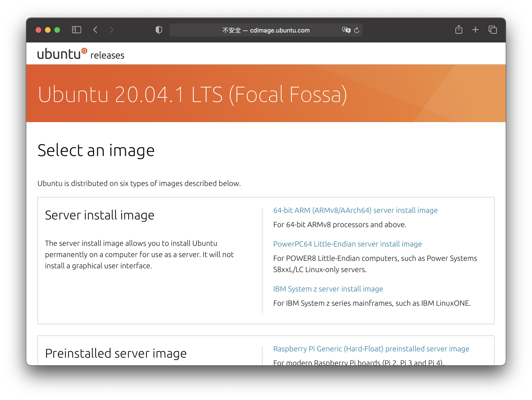Open the privacy report shield icon
Screen dimensions: 532x400
159,30
